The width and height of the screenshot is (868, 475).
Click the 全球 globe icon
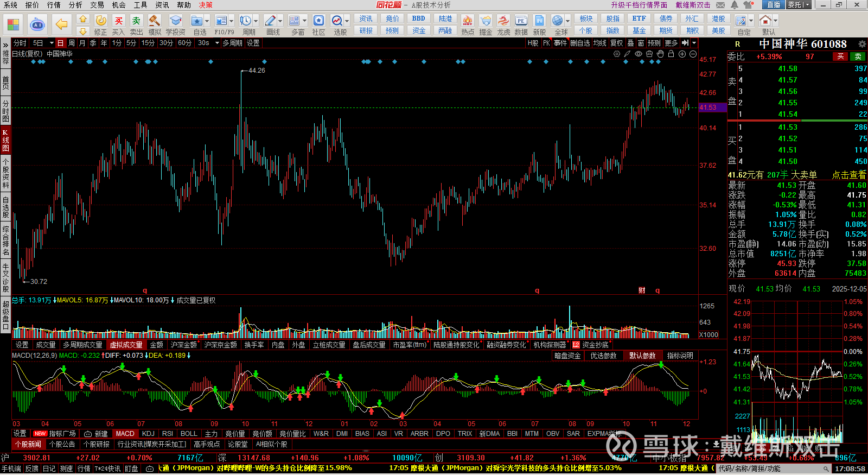pos(557,22)
